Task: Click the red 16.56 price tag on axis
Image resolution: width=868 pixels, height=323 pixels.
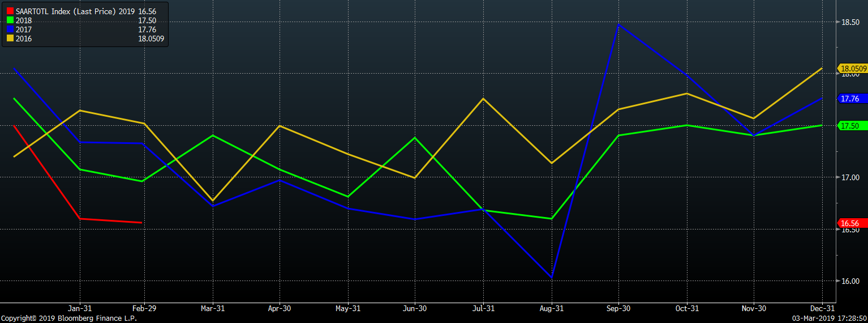Action: coord(850,223)
